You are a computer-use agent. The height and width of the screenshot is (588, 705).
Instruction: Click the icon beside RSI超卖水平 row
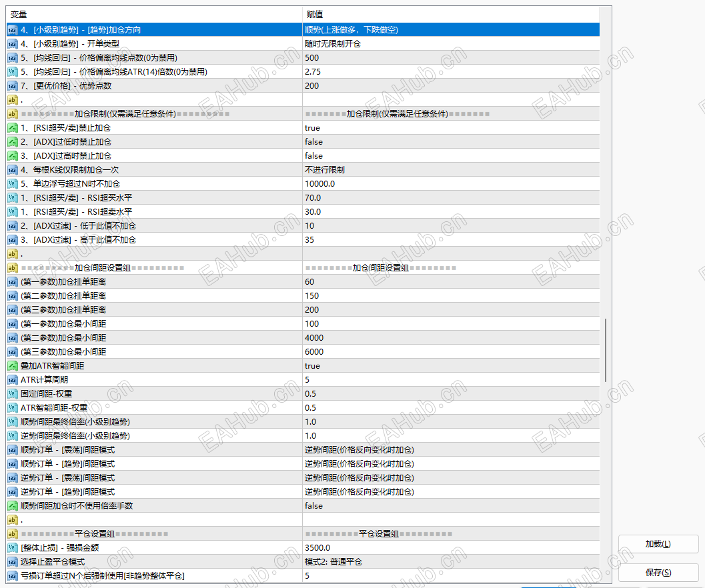click(12, 212)
